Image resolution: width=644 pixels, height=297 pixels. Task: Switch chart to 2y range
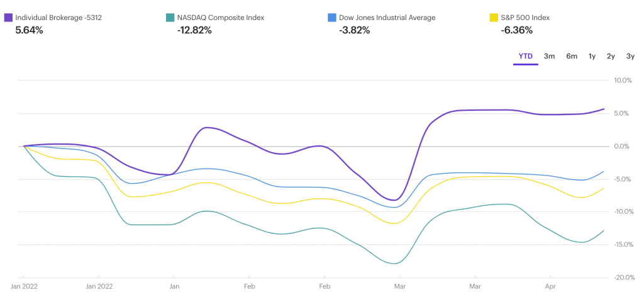click(x=611, y=57)
